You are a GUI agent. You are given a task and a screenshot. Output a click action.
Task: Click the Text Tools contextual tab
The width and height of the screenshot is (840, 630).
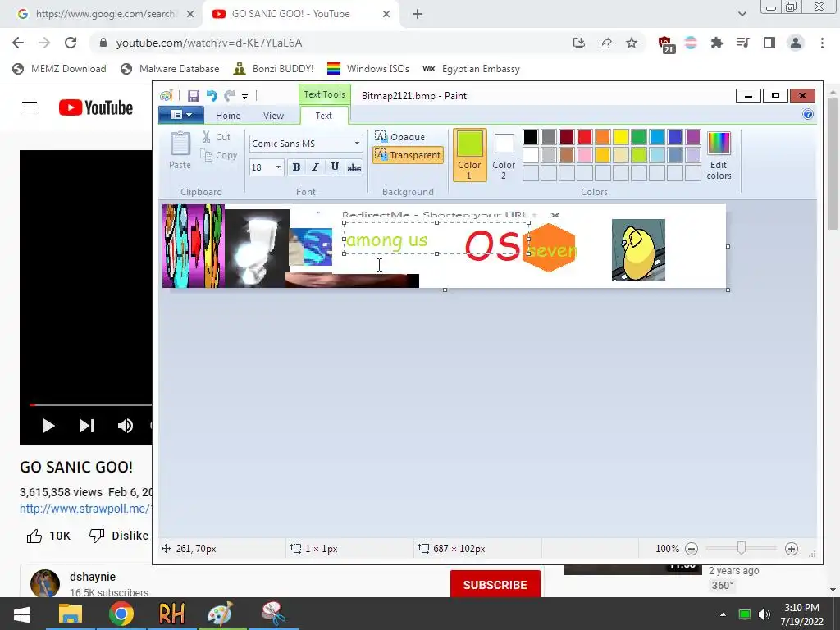325,94
